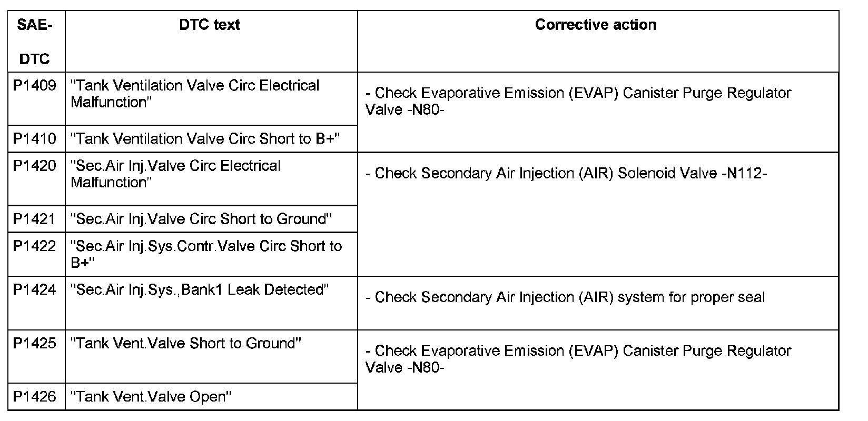Screen dimensions: 868x421
Task: Click the SAE-DTC column header
Action: tap(35, 42)
